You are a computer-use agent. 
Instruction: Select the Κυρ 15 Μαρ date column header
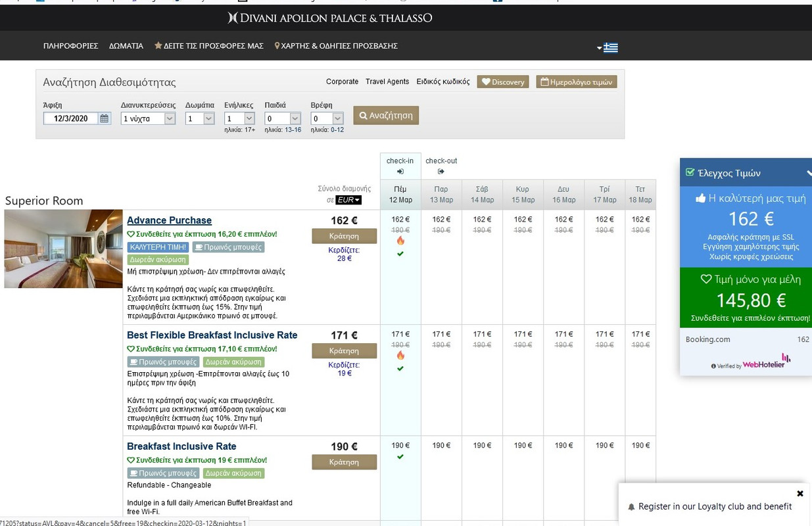point(523,195)
